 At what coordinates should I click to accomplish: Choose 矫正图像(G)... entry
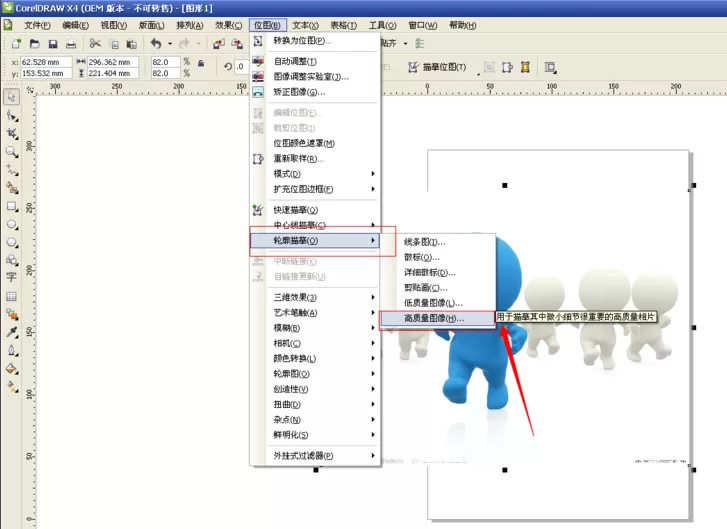(x=315, y=92)
